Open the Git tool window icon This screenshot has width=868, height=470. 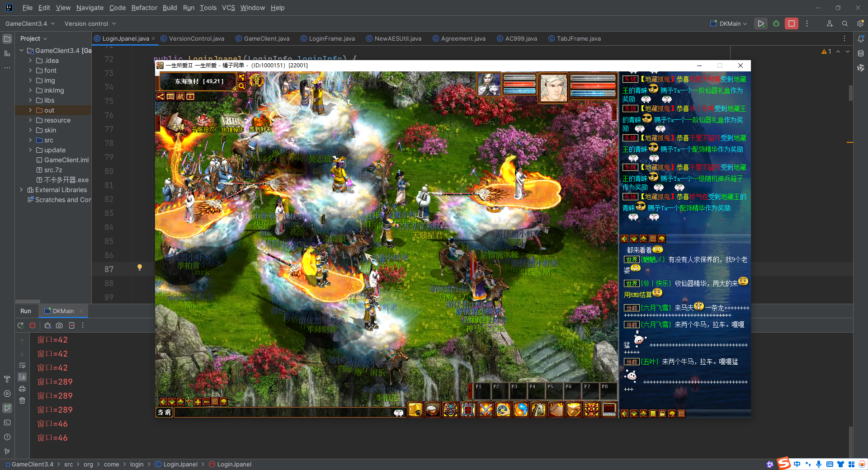(x=7, y=451)
